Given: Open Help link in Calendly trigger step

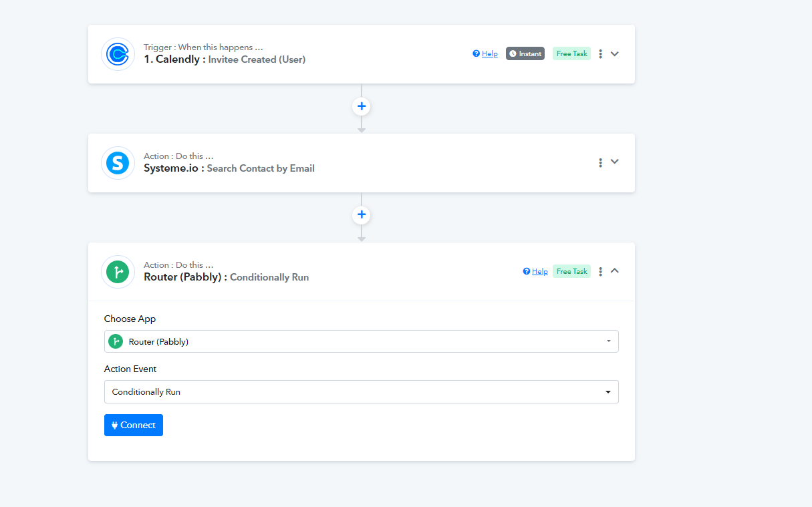Looking at the screenshot, I should (x=485, y=53).
